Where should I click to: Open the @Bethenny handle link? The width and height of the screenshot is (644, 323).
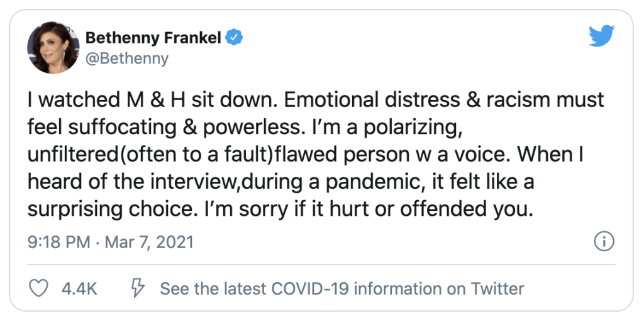click(x=127, y=59)
